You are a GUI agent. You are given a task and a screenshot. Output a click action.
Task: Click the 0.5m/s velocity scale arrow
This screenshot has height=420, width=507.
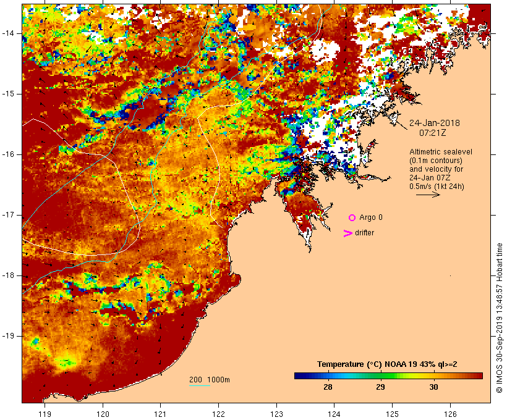coord(428,195)
